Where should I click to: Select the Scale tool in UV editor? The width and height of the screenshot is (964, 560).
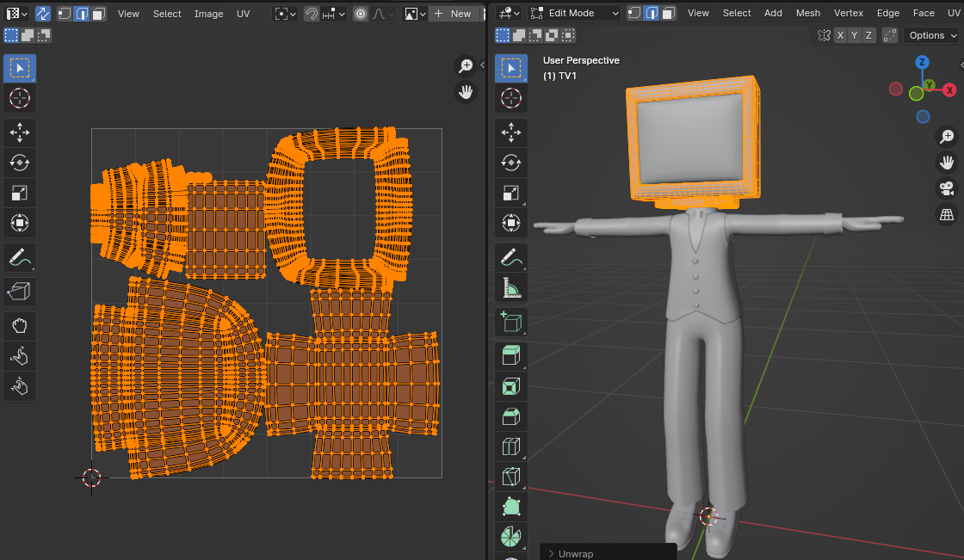coord(20,193)
